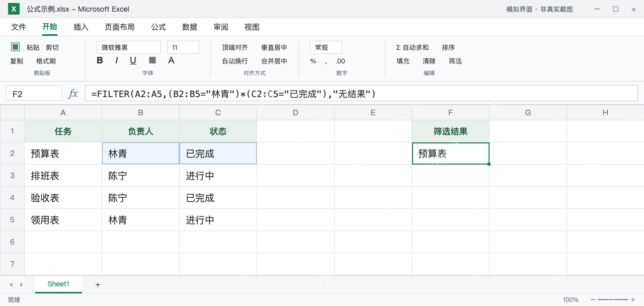Viewport: 644px width, 306px height.
Task: Maximize the Excel window
Action: (x=615, y=9)
